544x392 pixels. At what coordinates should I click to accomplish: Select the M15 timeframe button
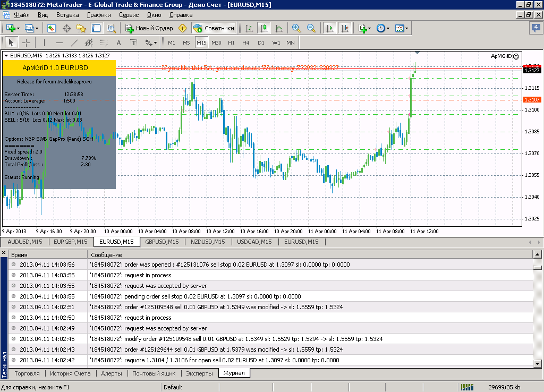(201, 42)
